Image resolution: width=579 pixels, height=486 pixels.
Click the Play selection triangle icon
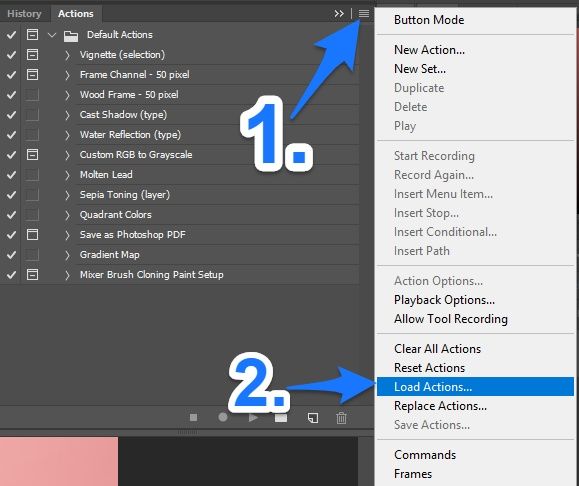tap(253, 417)
